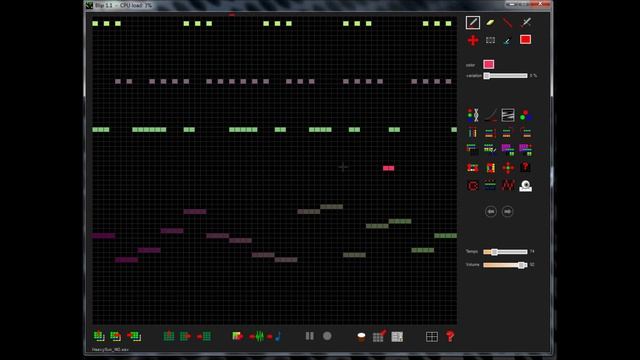
Task: Click the red and yellow square frame icon
Action: point(490,168)
